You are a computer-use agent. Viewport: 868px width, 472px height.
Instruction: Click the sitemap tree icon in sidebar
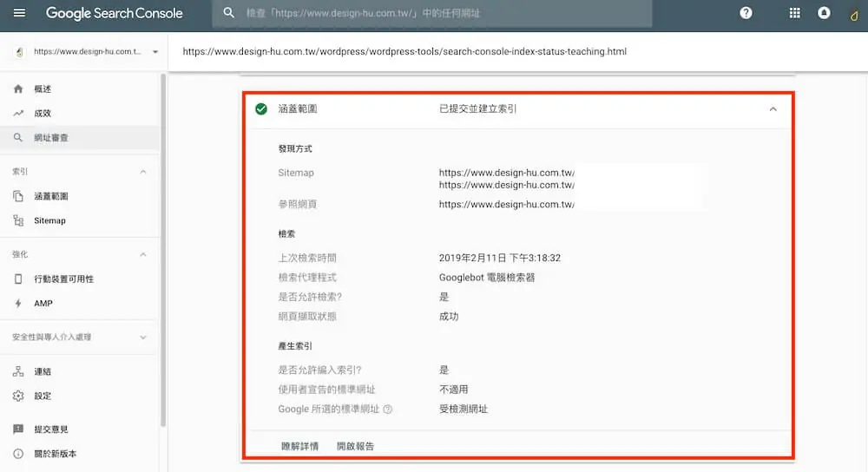point(18,220)
